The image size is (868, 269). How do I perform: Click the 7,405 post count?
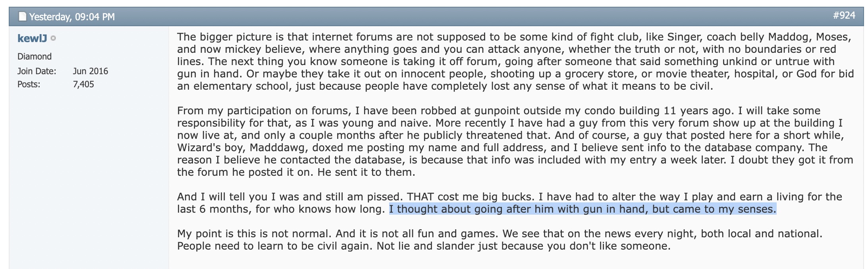[83, 85]
